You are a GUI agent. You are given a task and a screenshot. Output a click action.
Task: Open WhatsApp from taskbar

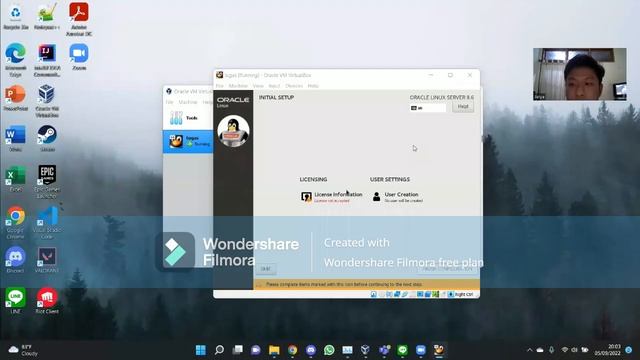click(x=329, y=350)
